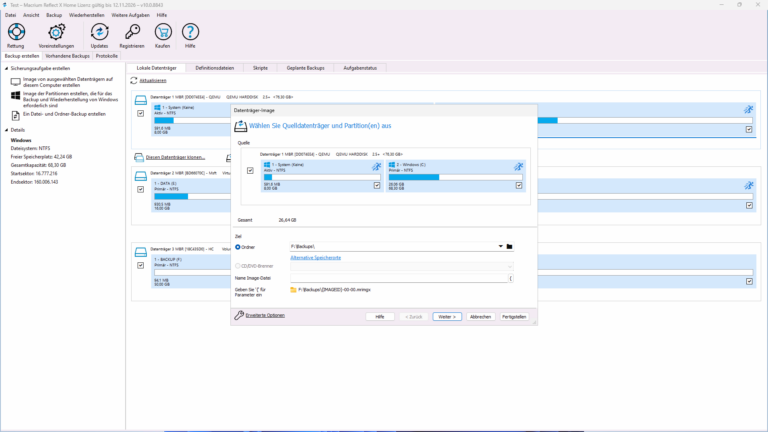
Task: Toggle Datenträger 3 disk checkbox in main window
Action: point(141,265)
